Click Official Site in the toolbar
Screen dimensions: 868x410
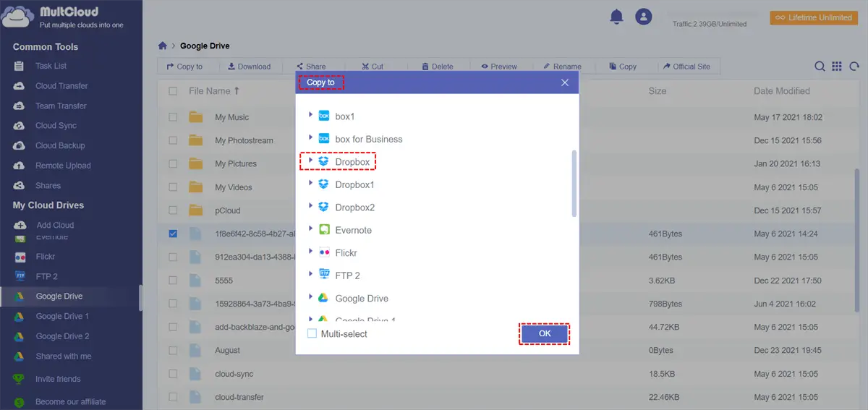(686, 67)
